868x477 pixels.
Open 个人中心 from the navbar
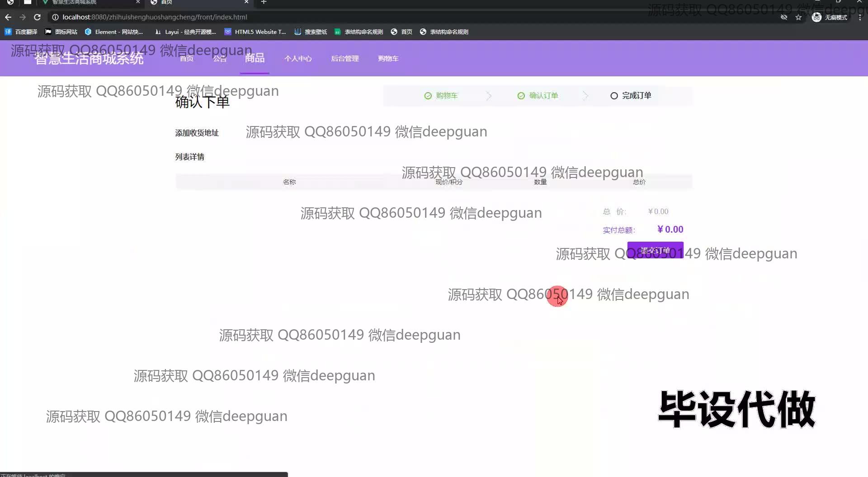tap(298, 58)
